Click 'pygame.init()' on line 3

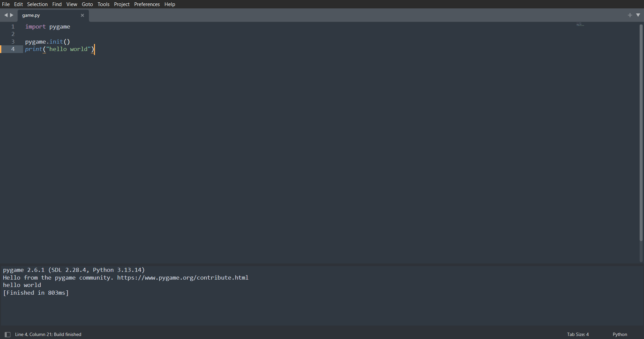[x=48, y=42]
